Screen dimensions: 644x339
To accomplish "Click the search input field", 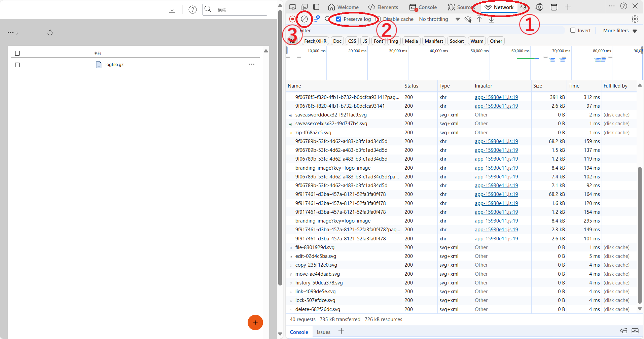I will (239, 10).
